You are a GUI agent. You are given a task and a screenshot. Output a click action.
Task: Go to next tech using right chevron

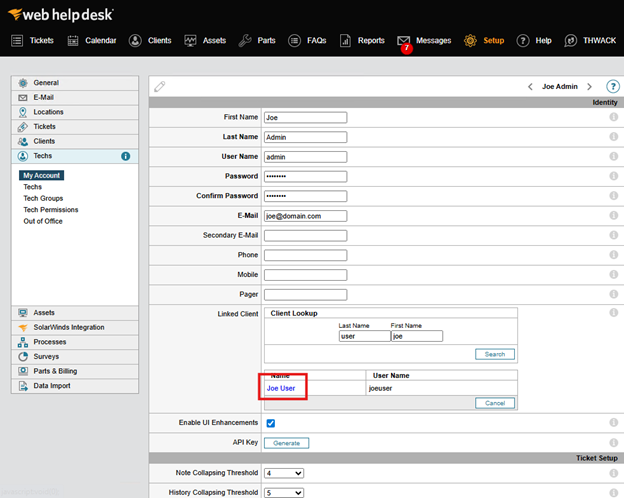click(x=589, y=87)
